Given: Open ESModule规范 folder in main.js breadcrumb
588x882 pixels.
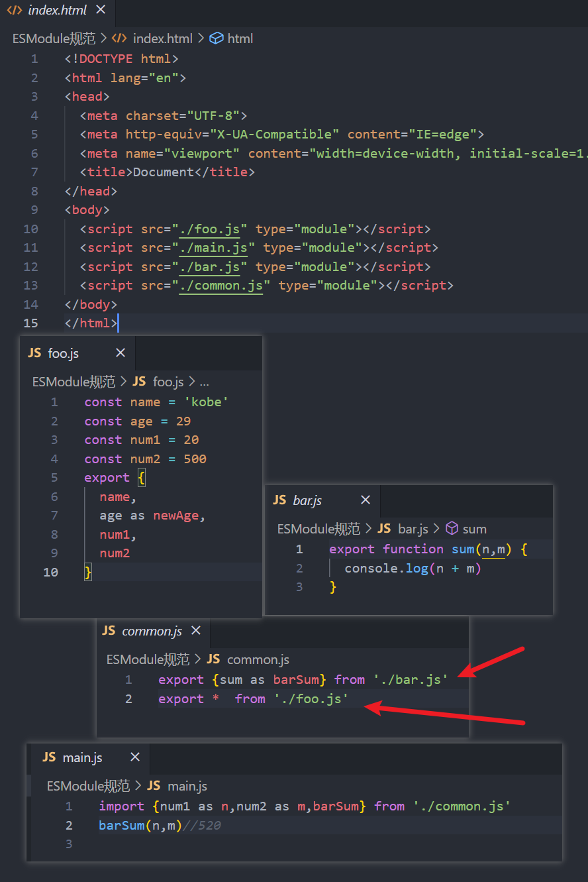Looking at the screenshot, I should 89,786.
